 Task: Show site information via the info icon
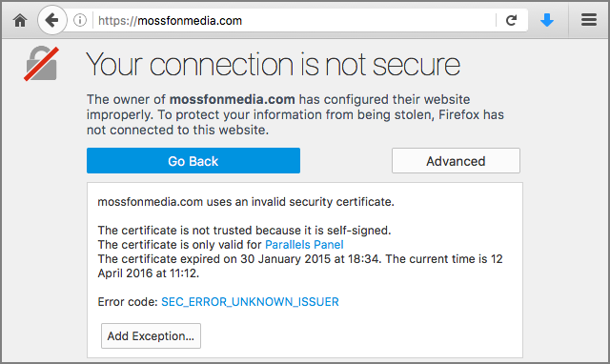pyautogui.click(x=80, y=20)
